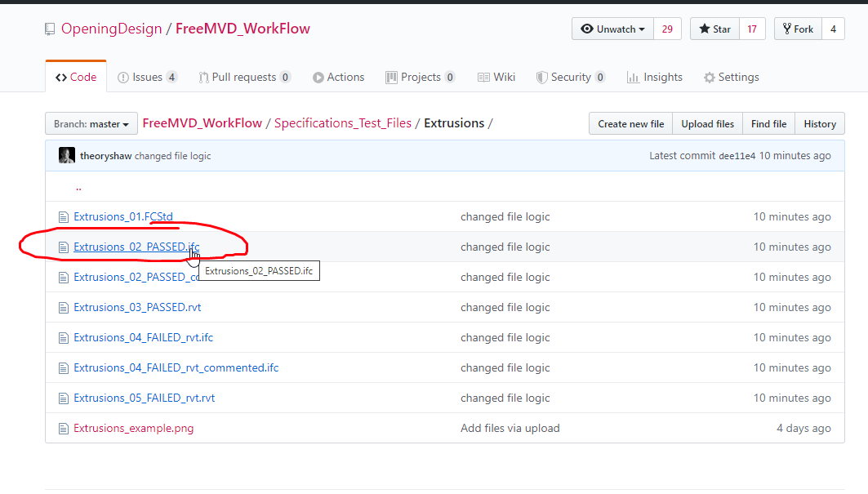Click file icon beside Extrusions_example.png
This screenshot has width=868, height=494.
click(x=64, y=429)
